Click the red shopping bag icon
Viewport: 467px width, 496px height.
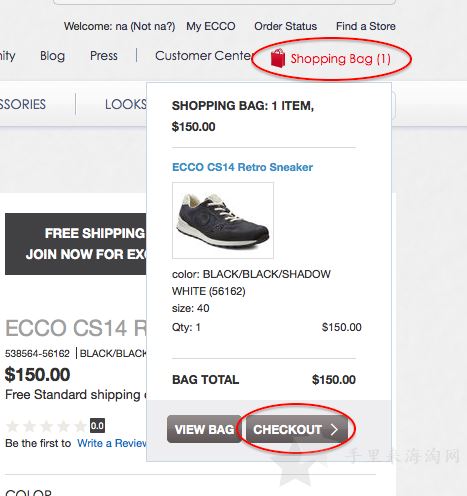(x=278, y=58)
